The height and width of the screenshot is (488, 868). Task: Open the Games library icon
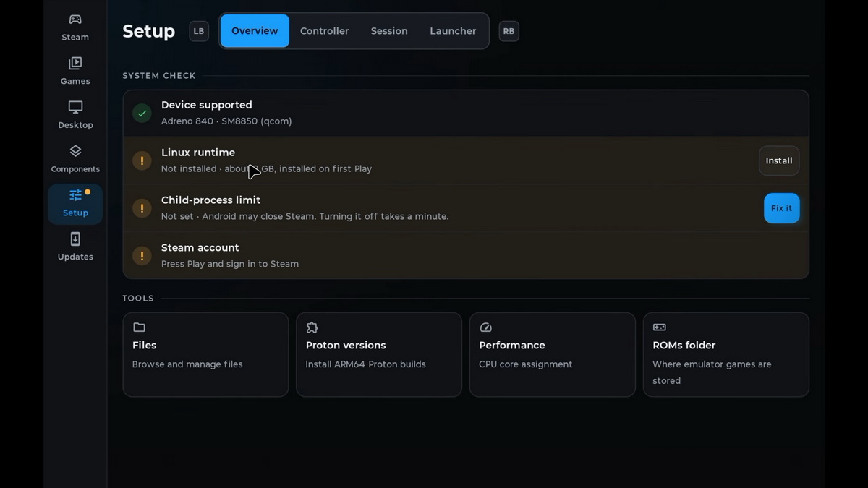(x=75, y=63)
